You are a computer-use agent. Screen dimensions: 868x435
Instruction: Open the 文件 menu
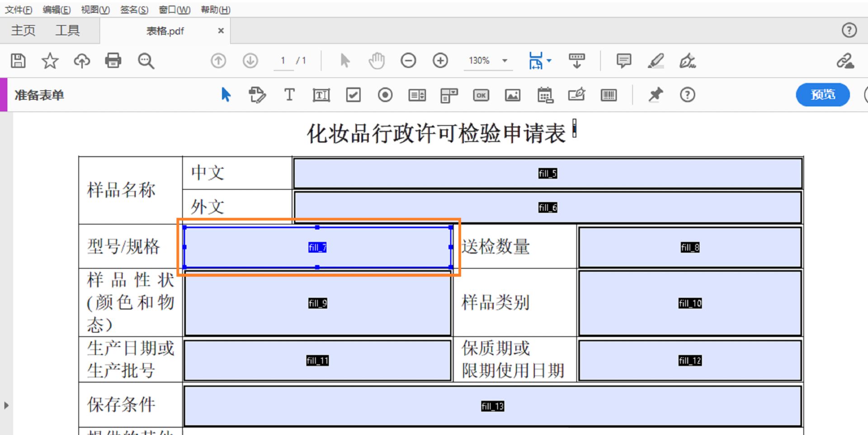[17, 9]
